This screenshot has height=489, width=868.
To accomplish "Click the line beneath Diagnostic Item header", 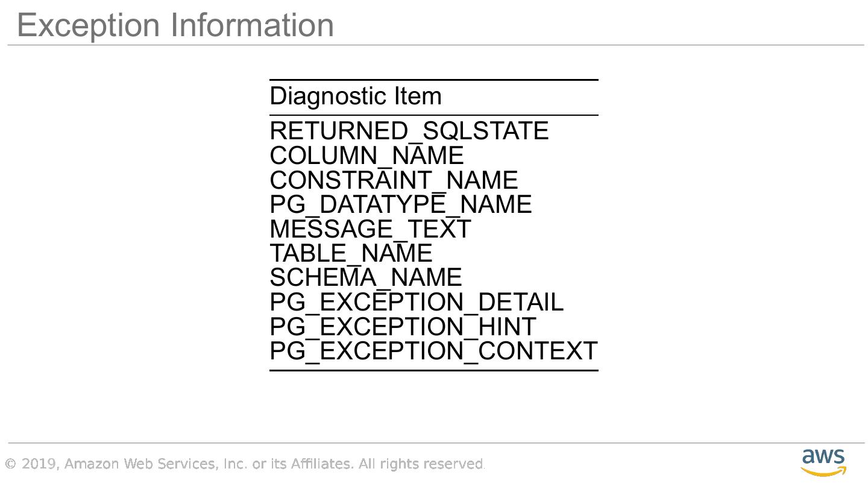I will point(433,115).
